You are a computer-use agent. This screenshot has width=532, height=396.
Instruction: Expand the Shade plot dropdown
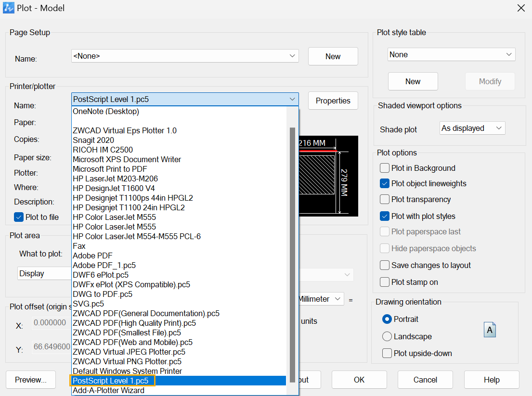[472, 128]
